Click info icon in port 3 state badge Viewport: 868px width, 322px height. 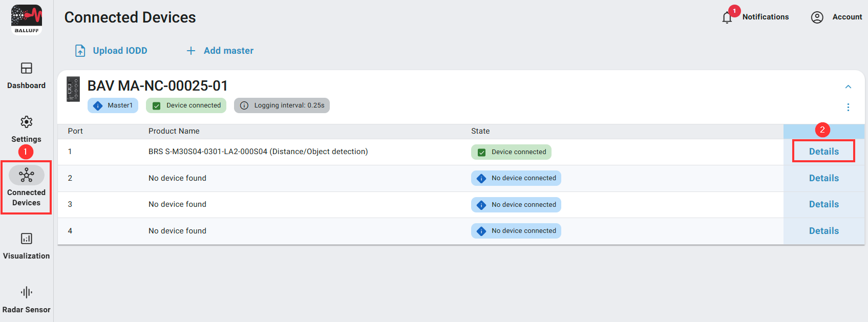tap(481, 205)
